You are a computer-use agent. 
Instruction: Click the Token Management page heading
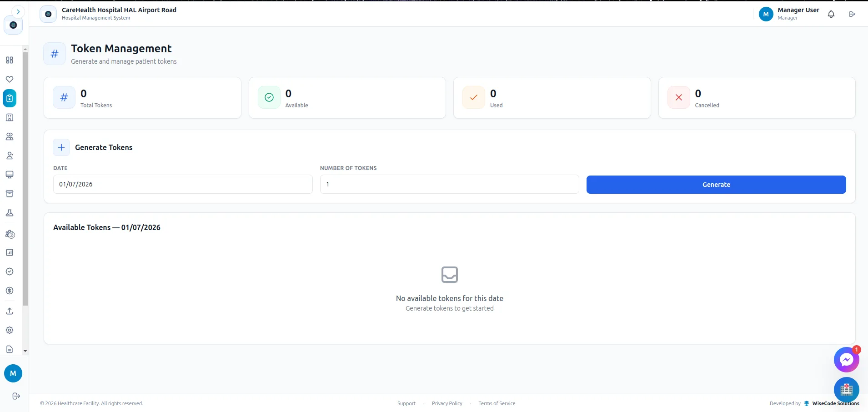121,49
